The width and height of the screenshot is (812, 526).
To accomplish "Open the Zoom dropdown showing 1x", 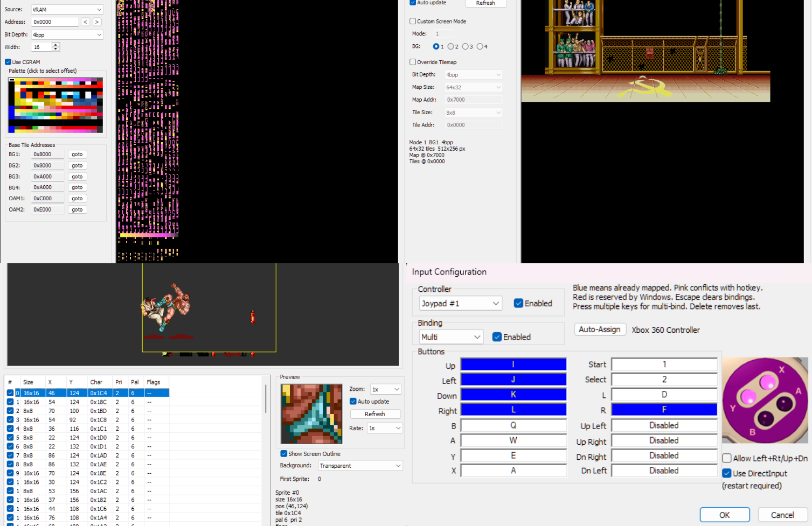I will click(385, 389).
